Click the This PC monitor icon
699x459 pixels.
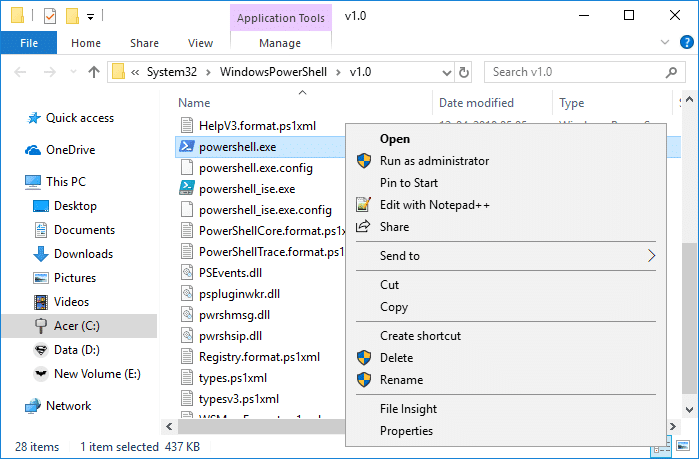33,182
